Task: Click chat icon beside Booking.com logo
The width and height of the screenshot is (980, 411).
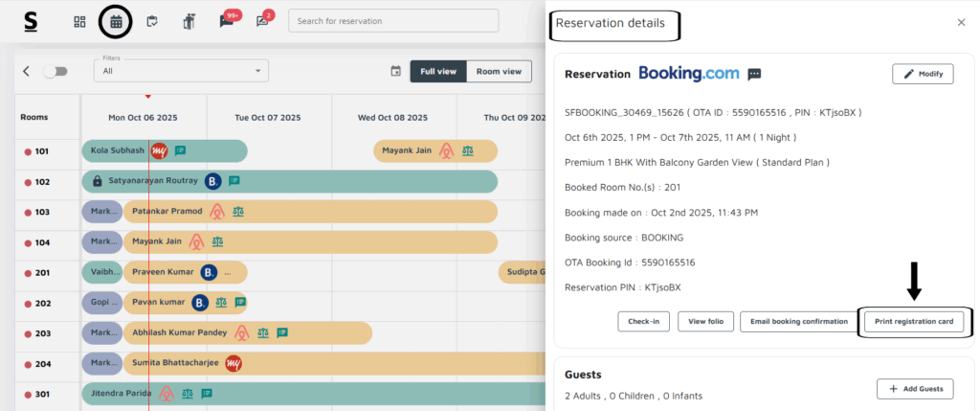Action: [x=754, y=74]
